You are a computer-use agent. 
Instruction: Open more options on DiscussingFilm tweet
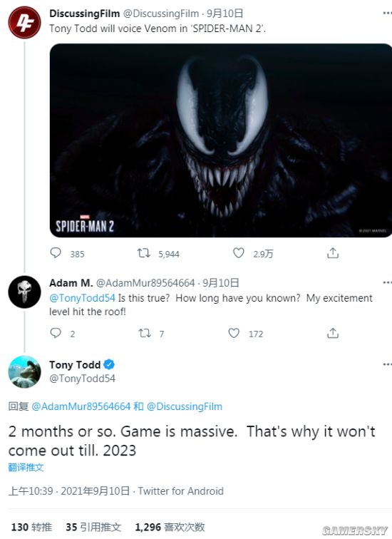pyautogui.click(x=387, y=13)
